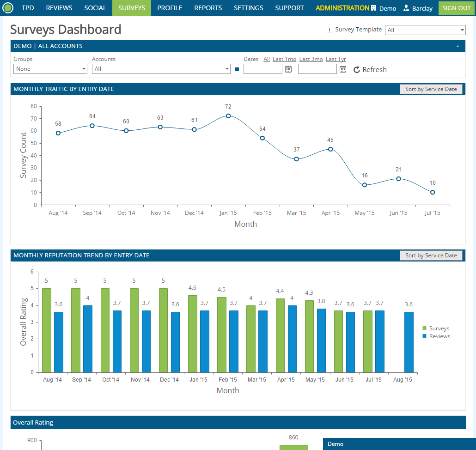Screen dimensions: 476x450
Task: Select the All dates link
Action: point(267,59)
